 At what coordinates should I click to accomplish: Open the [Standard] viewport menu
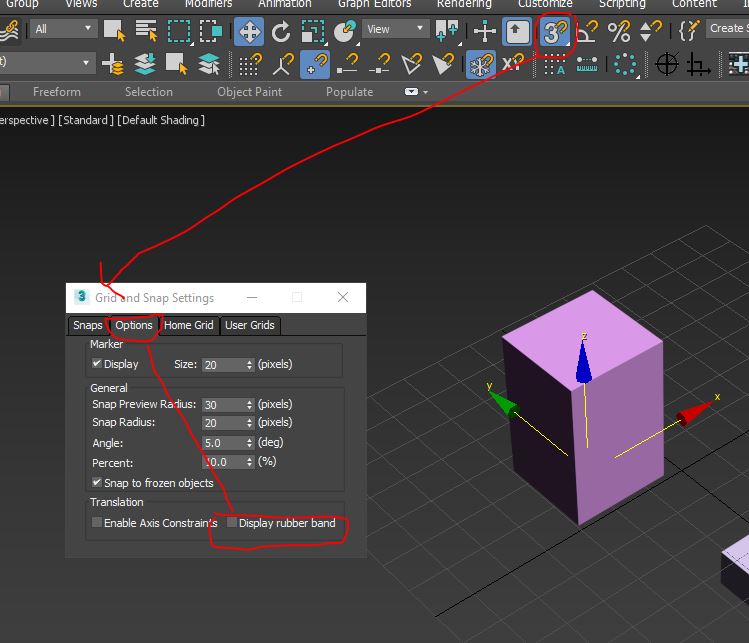86,120
